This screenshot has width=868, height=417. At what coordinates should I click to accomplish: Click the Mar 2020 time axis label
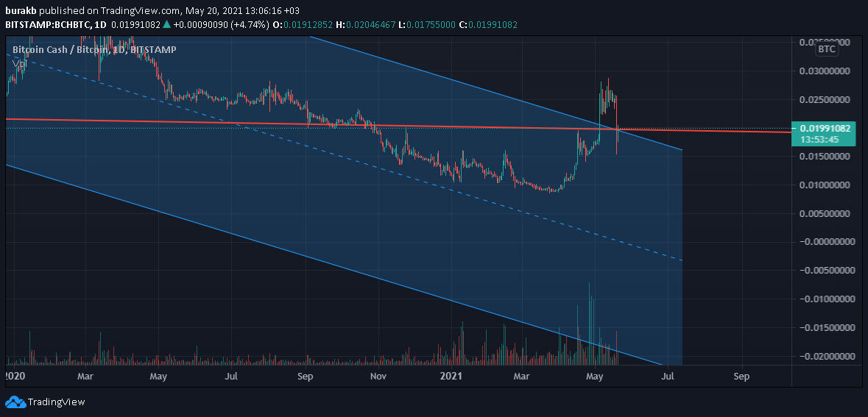(x=85, y=377)
